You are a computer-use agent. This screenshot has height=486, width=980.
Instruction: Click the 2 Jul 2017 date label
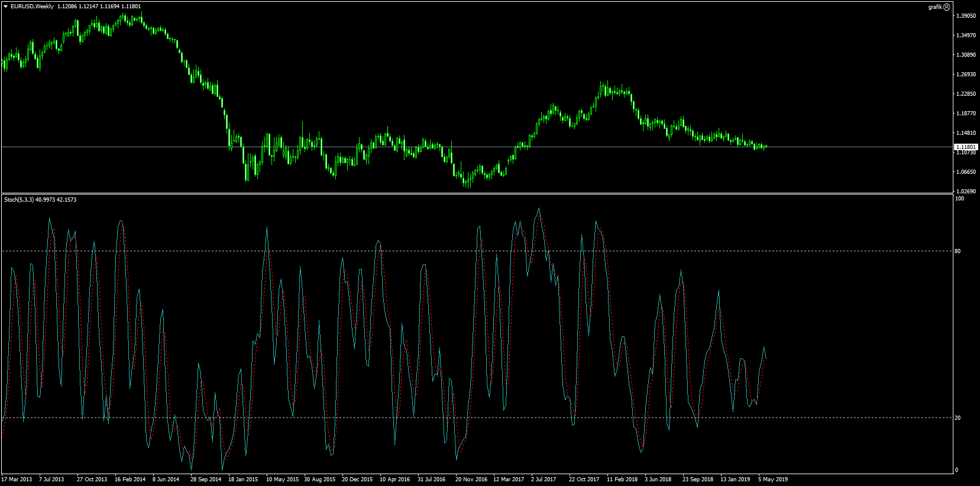pyautogui.click(x=544, y=479)
